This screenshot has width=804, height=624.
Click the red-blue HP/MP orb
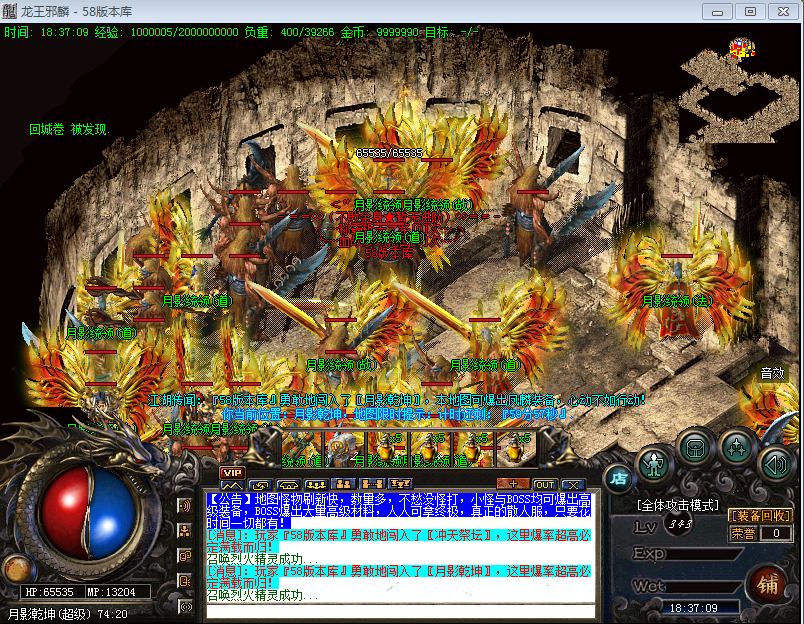(89, 513)
